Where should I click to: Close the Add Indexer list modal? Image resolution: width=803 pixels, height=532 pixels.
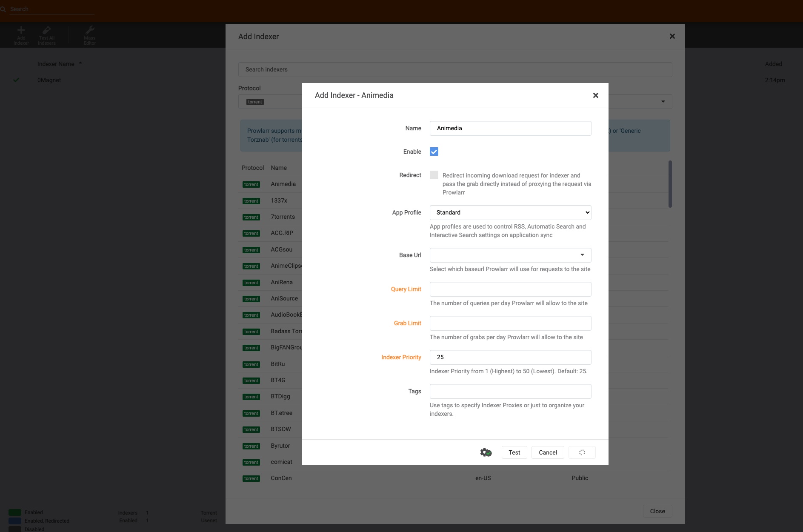pos(672,36)
